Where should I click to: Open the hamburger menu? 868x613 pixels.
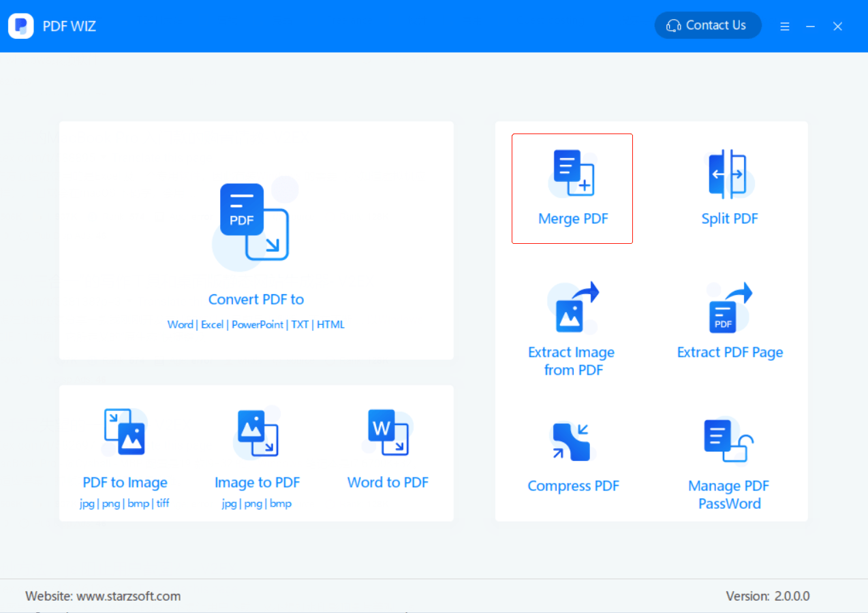[785, 26]
